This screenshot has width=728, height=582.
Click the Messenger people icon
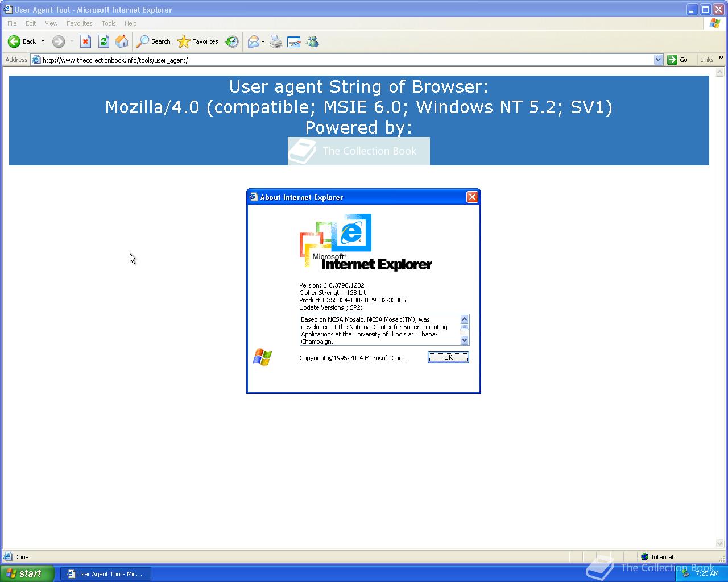click(x=312, y=41)
